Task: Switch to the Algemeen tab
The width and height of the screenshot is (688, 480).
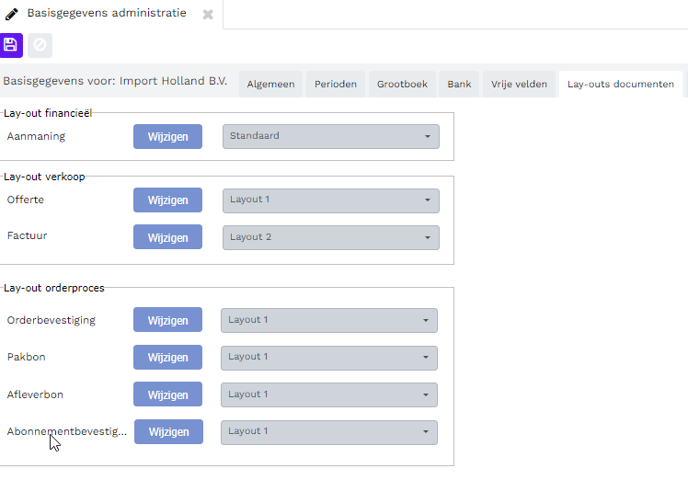Action: tap(271, 84)
